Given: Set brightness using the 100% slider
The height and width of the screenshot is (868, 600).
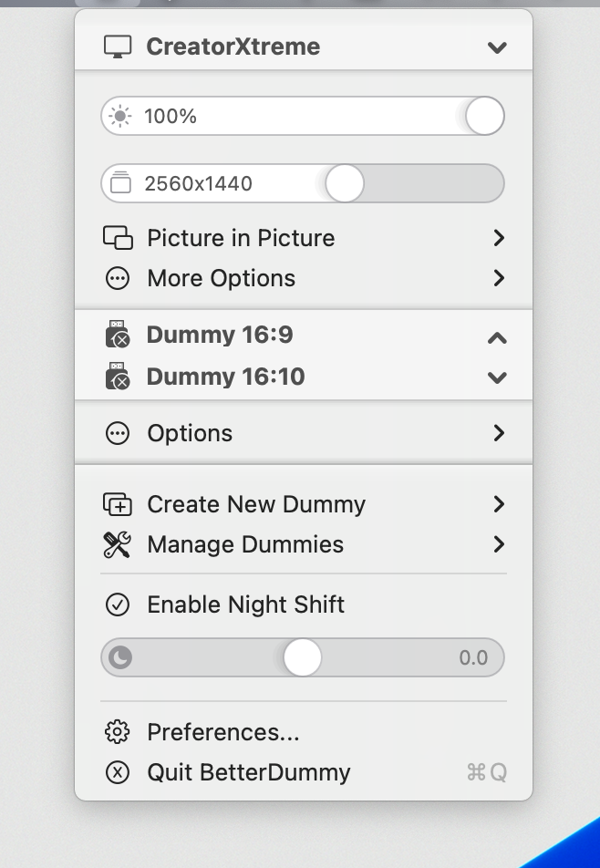Looking at the screenshot, I should [x=483, y=116].
